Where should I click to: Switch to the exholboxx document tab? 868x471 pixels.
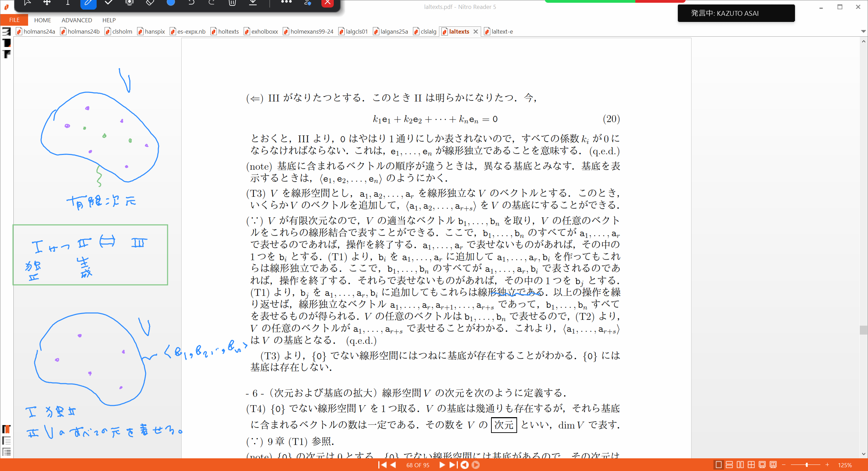(x=261, y=32)
